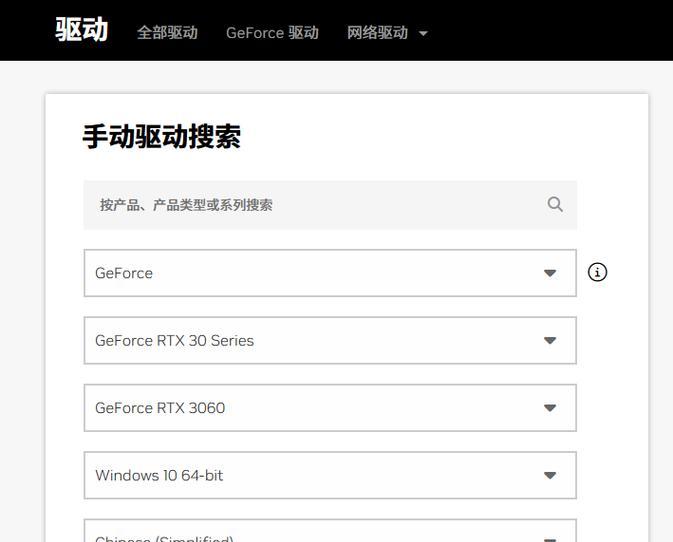Open the GeForce RTX 3060 product dropdown
Image resolution: width=673 pixels, height=542 pixels.
pyautogui.click(x=330, y=408)
